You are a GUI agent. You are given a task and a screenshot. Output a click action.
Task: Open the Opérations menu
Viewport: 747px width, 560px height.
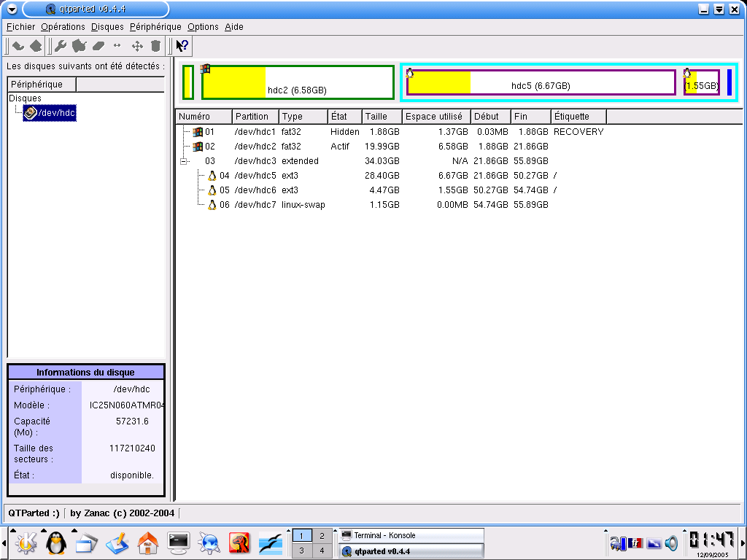pyautogui.click(x=63, y=27)
